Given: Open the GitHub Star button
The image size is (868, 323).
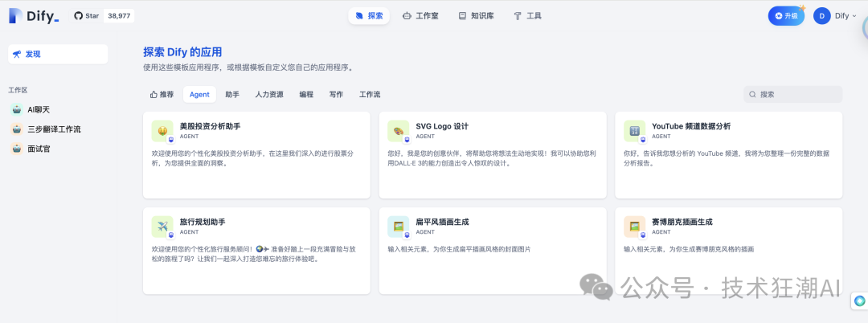Looking at the screenshot, I should (86, 16).
